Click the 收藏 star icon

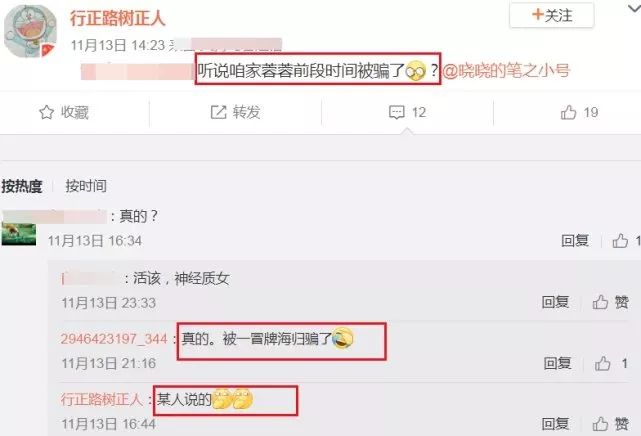coord(47,112)
